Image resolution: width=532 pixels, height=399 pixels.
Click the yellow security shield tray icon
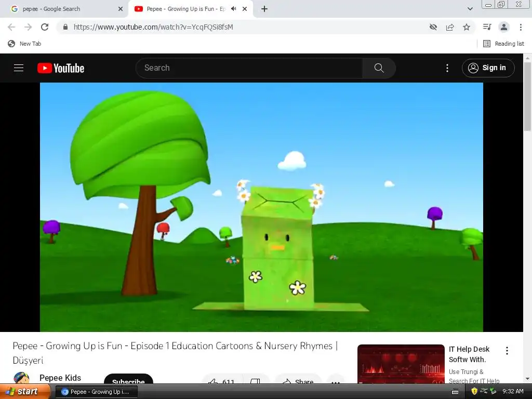474,391
